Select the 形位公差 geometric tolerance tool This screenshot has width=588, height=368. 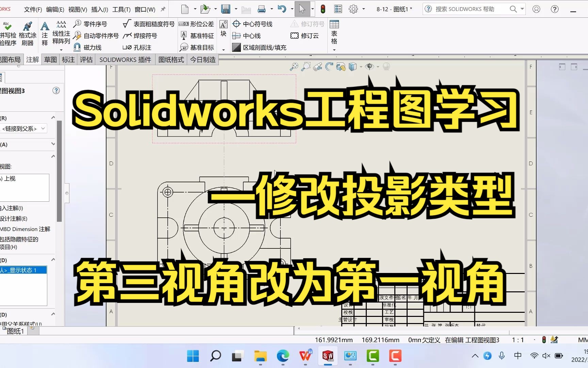tap(197, 24)
